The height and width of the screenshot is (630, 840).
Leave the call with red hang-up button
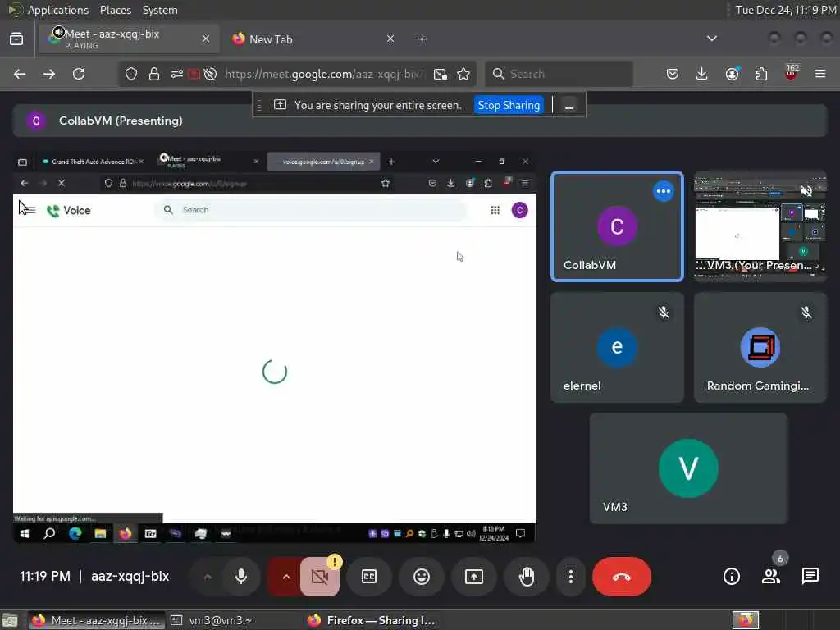(x=622, y=577)
